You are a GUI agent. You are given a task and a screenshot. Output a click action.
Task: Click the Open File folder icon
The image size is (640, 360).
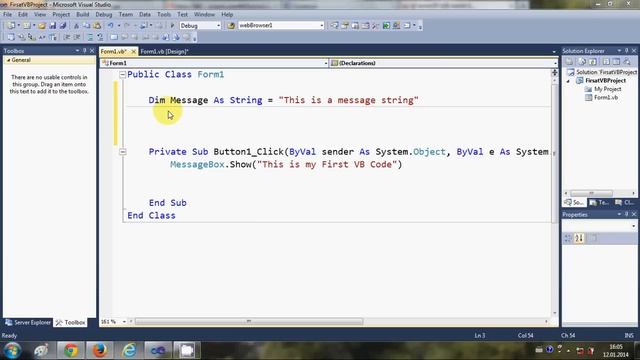click(x=42, y=26)
